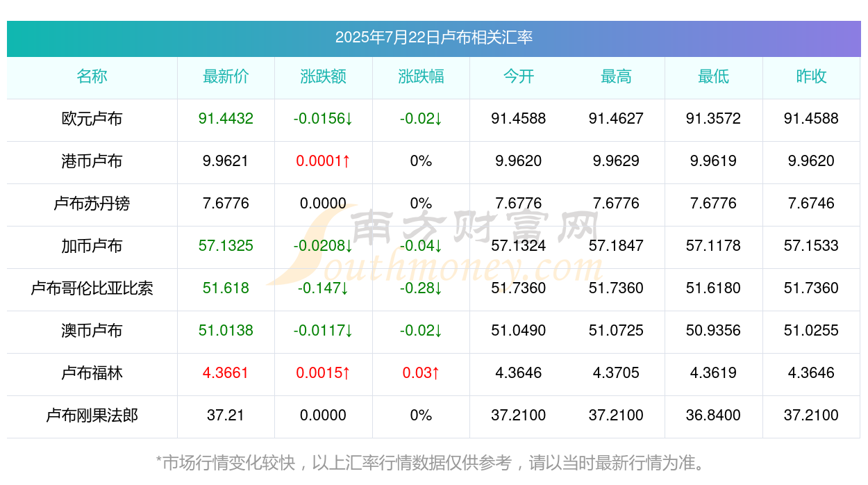The image size is (868, 485).
Task: Click 欧元卢布 low value 91.3572
Action: (713, 119)
